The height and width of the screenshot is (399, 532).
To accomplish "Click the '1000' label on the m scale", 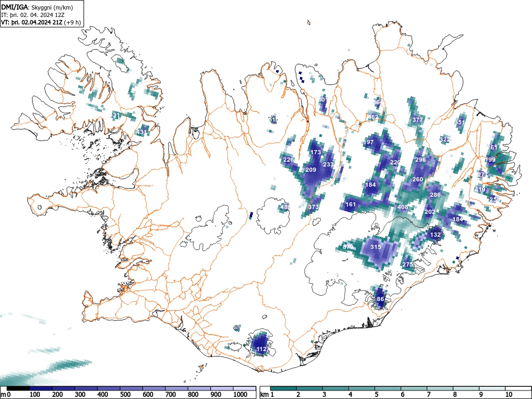I will [240, 395].
